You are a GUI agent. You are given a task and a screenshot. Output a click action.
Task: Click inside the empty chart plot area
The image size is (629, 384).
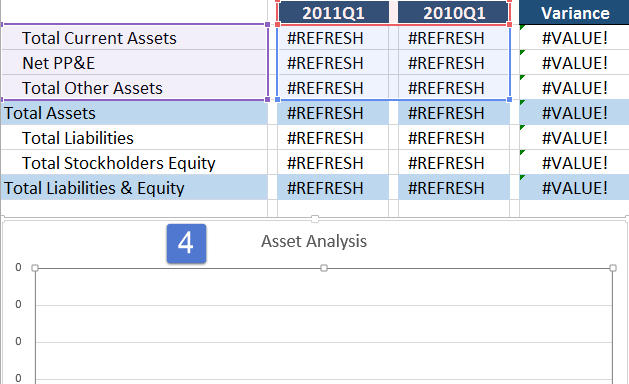click(324, 325)
